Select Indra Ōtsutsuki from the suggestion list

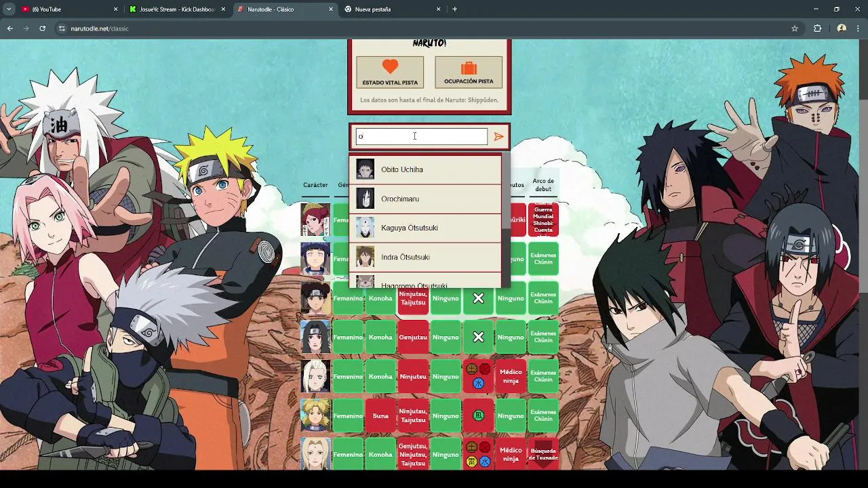(x=425, y=257)
